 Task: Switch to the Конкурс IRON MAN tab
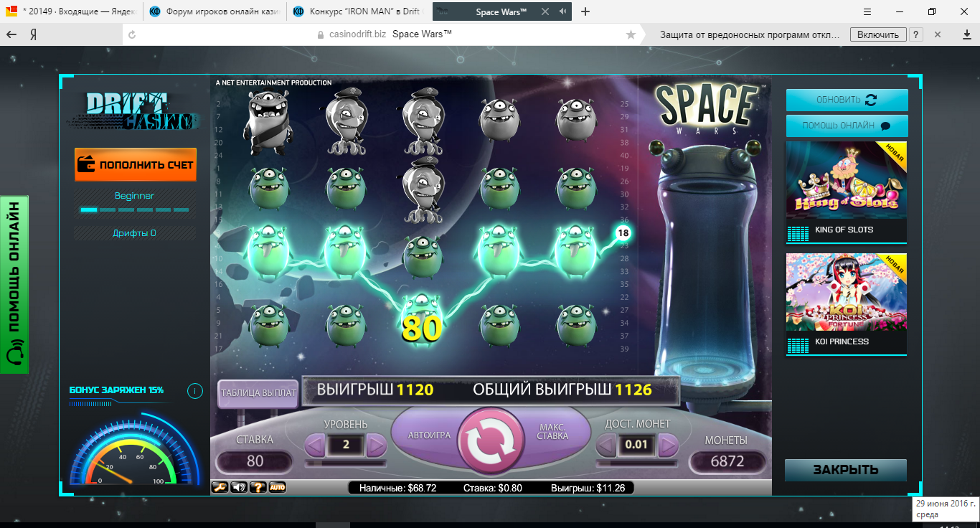point(358,11)
